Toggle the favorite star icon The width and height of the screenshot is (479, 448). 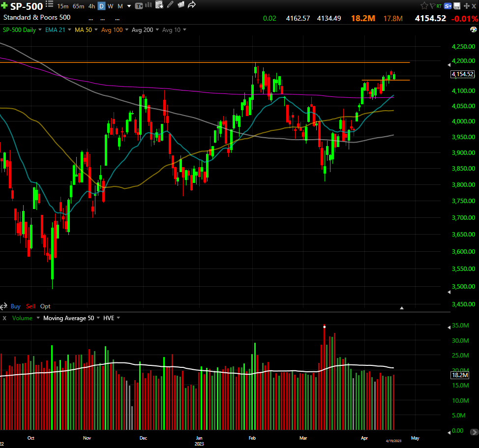pyautogui.click(x=424, y=6)
